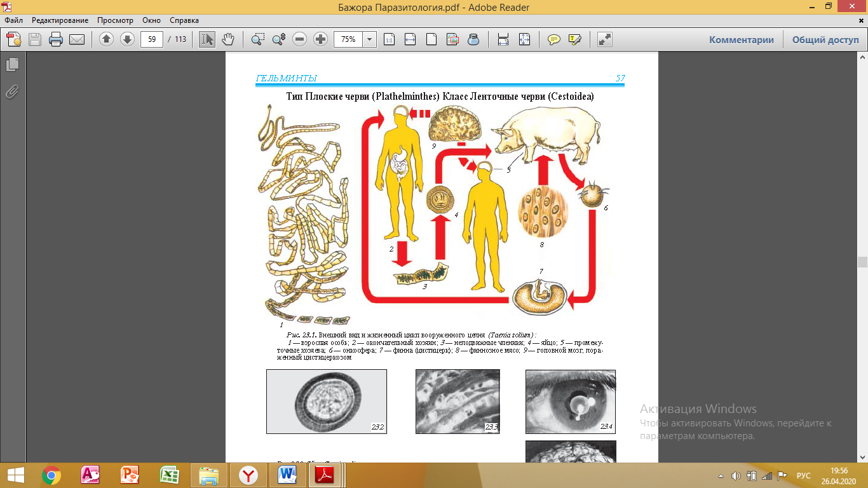
Task: Show hidden tray icons arrow
Action: point(721,476)
